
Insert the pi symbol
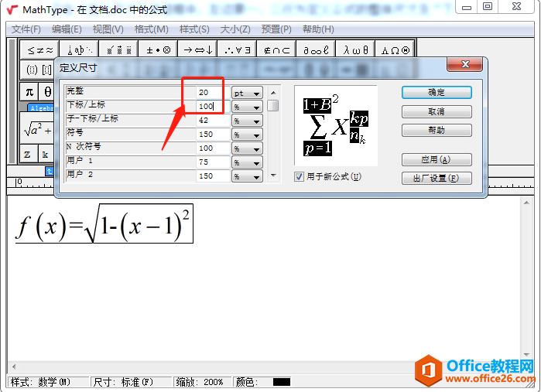[29, 92]
